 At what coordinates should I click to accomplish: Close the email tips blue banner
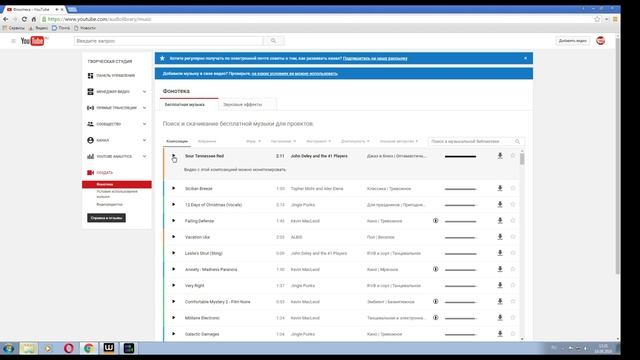point(525,58)
